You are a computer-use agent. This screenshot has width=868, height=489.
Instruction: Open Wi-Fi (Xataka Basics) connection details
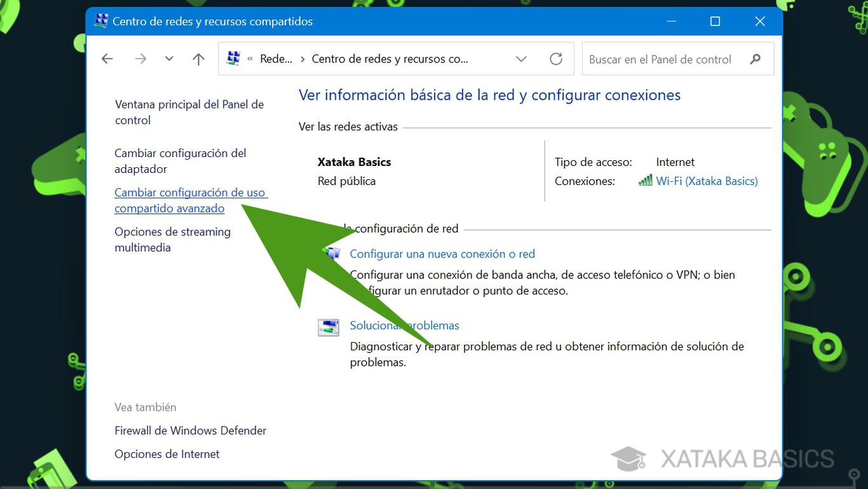tap(707, 181)
